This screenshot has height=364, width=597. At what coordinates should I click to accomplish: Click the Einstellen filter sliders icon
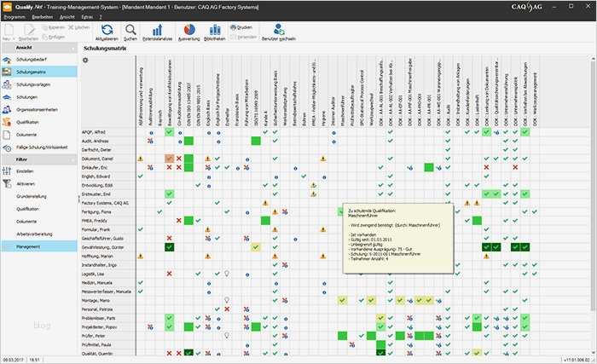[7, 171]
